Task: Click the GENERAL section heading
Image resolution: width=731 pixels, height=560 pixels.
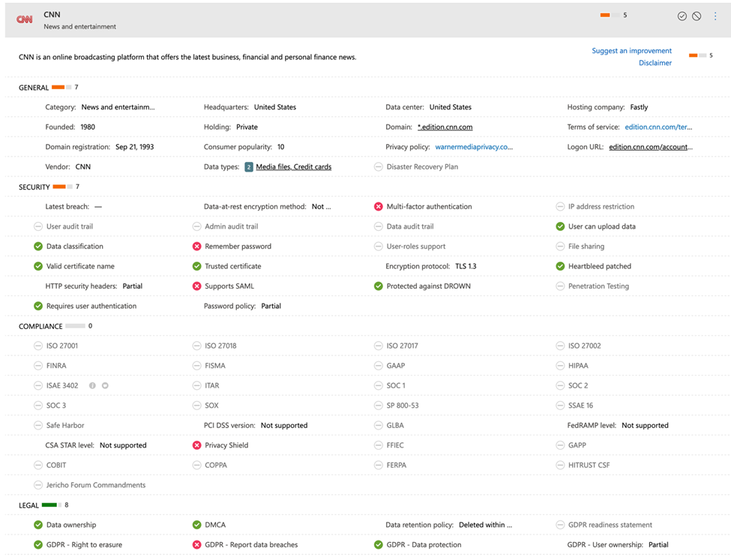Action: [x=34, y=88]
